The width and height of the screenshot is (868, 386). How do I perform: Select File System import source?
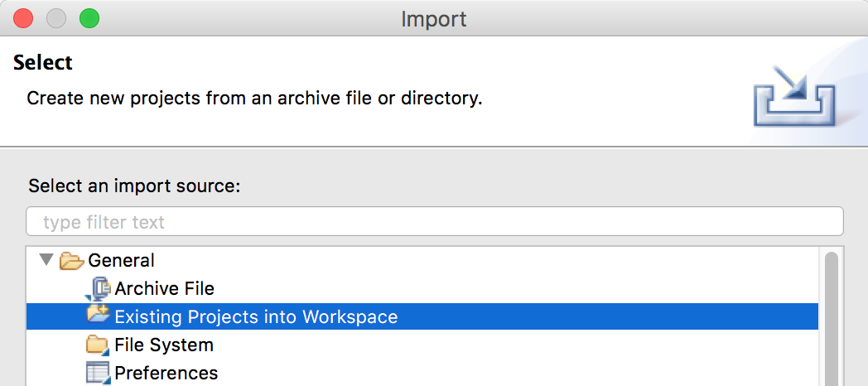[x=163, y=345]
